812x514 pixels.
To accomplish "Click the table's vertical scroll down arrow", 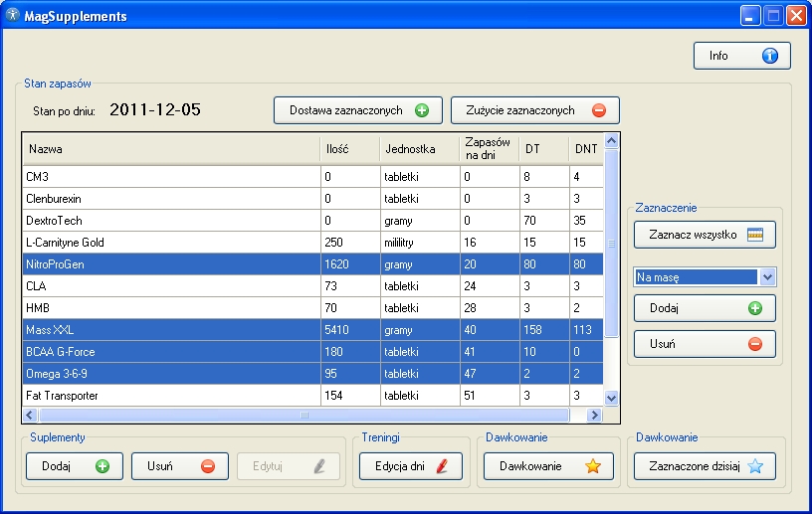I will [x=611, y=398].
